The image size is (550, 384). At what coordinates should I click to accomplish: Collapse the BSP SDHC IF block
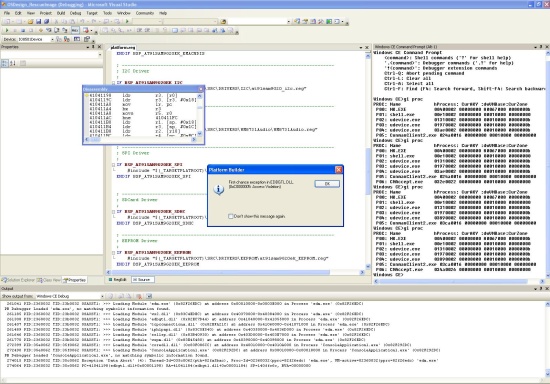tap(113, 211)
